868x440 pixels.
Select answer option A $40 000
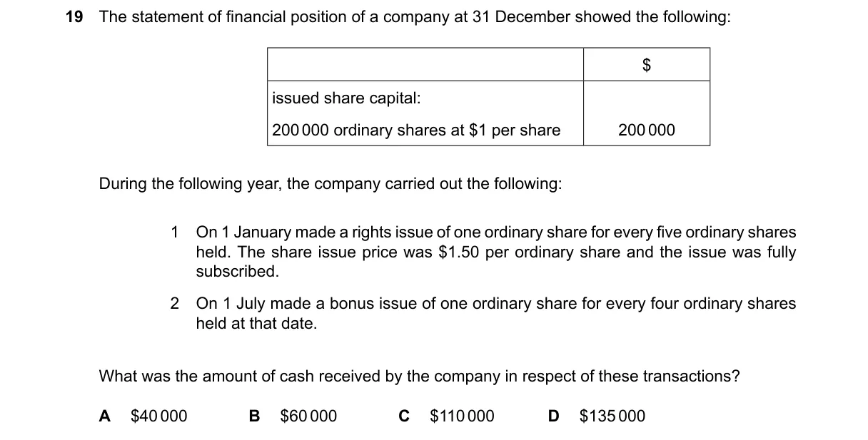pyautogui.click(x=143, y=416)
